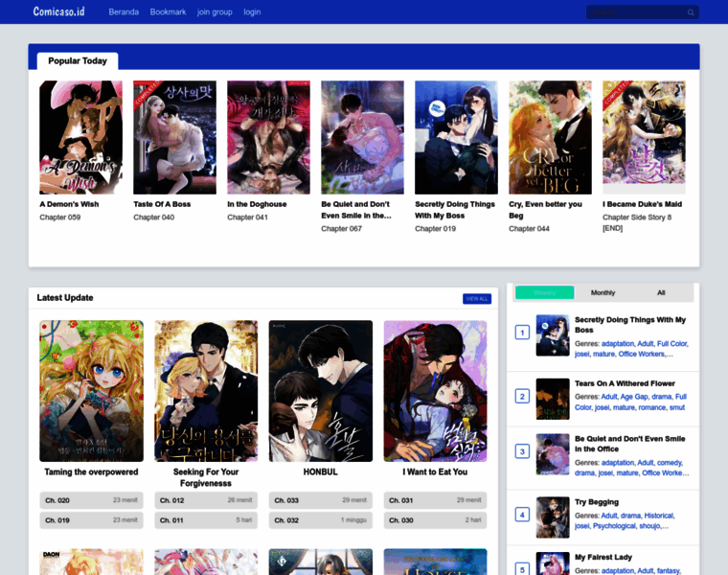Open Ch. 011 of Seeking For Your Forgiveness
The width and height of the screenshot is (728, 575).
(206, 520)
